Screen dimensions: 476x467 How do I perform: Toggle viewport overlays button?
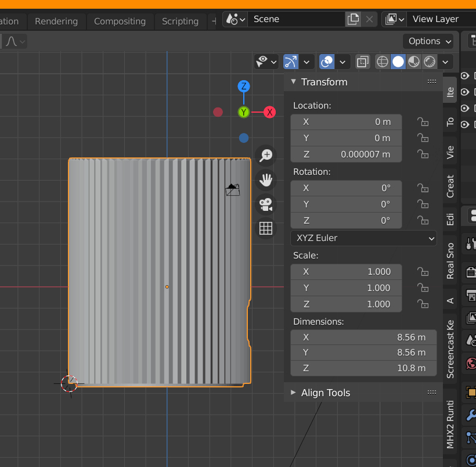(x=327, y=62)
